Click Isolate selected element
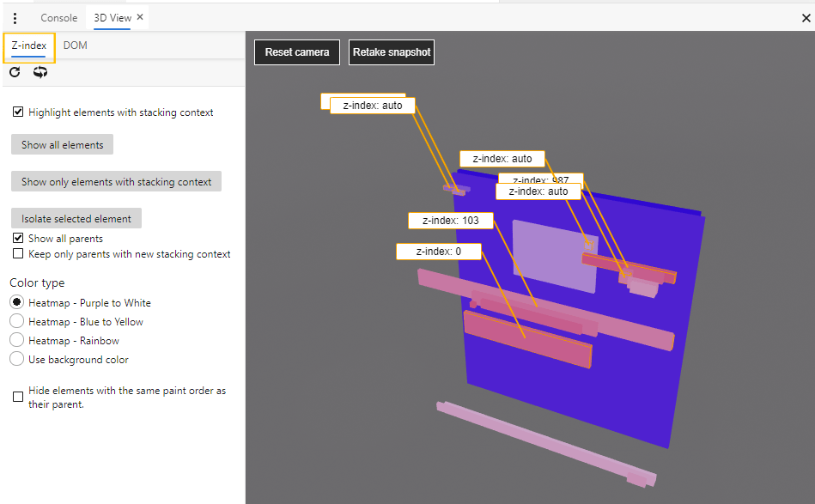 (76, 218)
